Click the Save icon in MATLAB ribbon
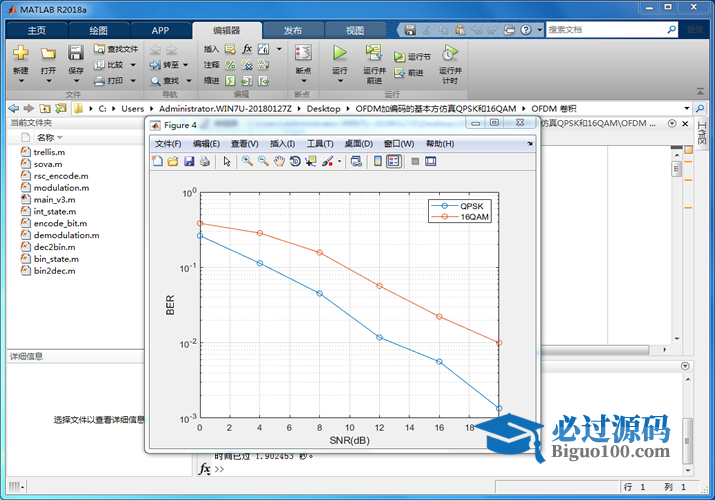This screenshot has width=715, height=500. tap(76, 52)
